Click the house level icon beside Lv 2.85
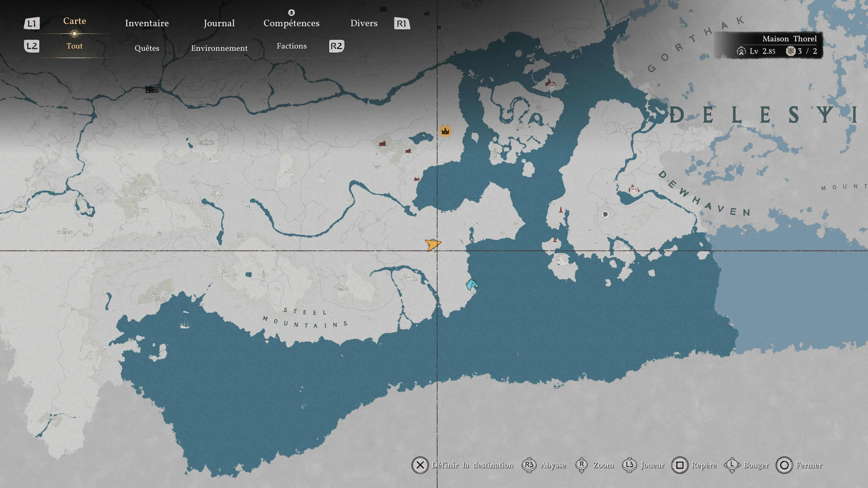868x488 pixels. click(741, 51)
